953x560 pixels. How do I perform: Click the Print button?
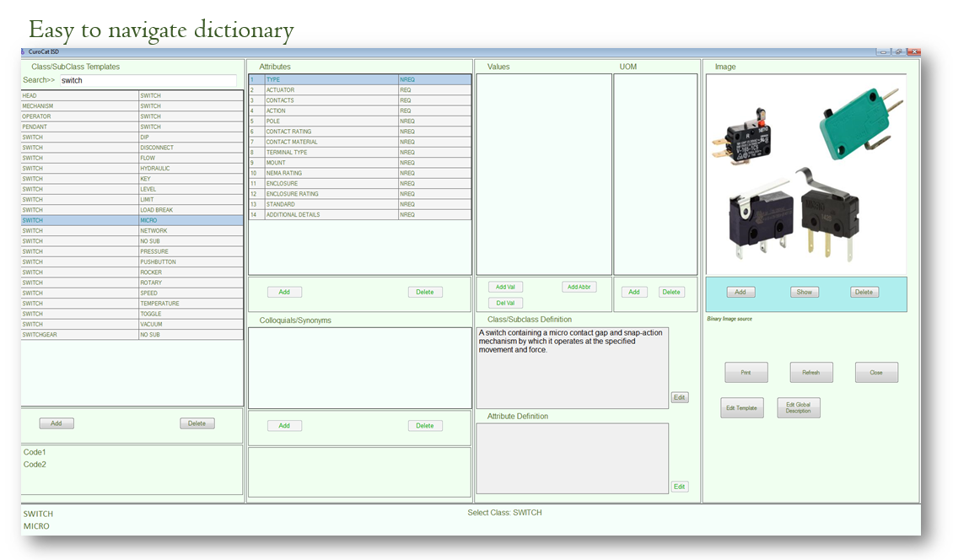coord(746,372)
